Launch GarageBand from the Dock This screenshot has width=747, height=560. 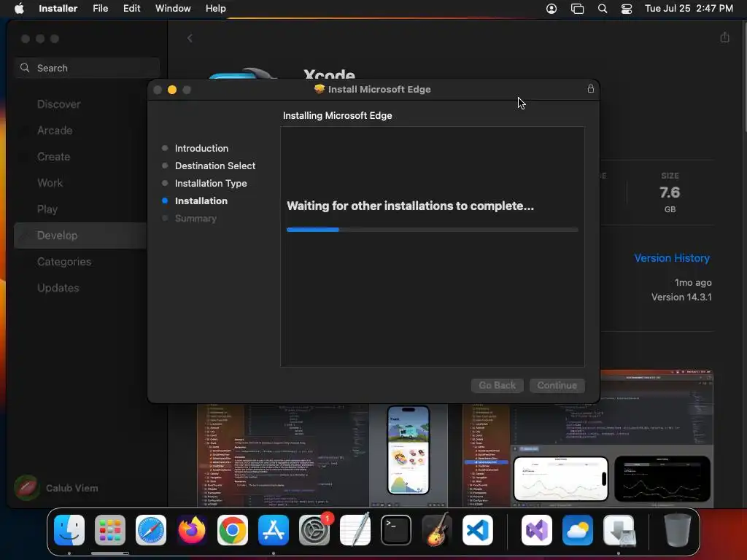pyautogui.click(x=437, y=530)
